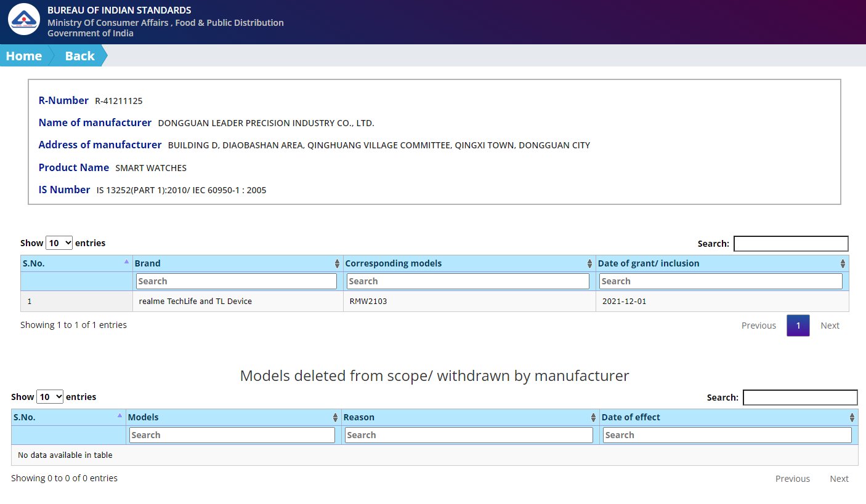Sort by Date of grant/ inclusion column
866x504 pixels.
click(x=722, y=263)
